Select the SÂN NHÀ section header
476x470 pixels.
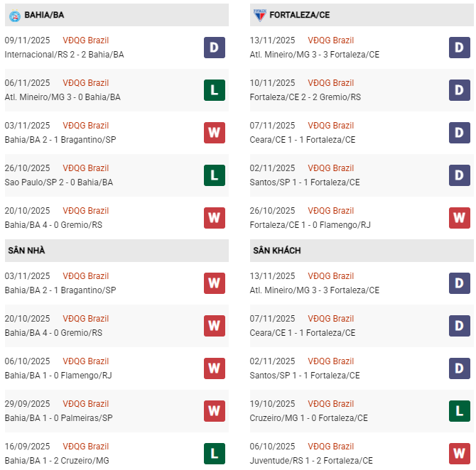[26, 251]
